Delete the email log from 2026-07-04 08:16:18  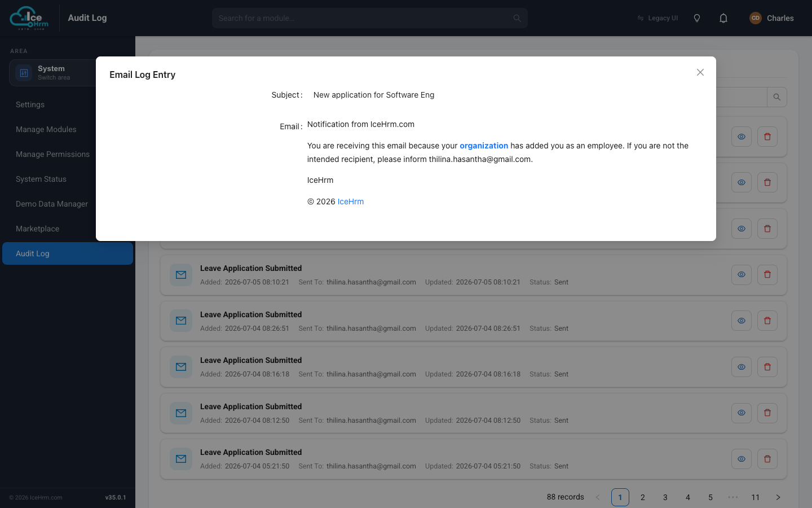(767, 367)
